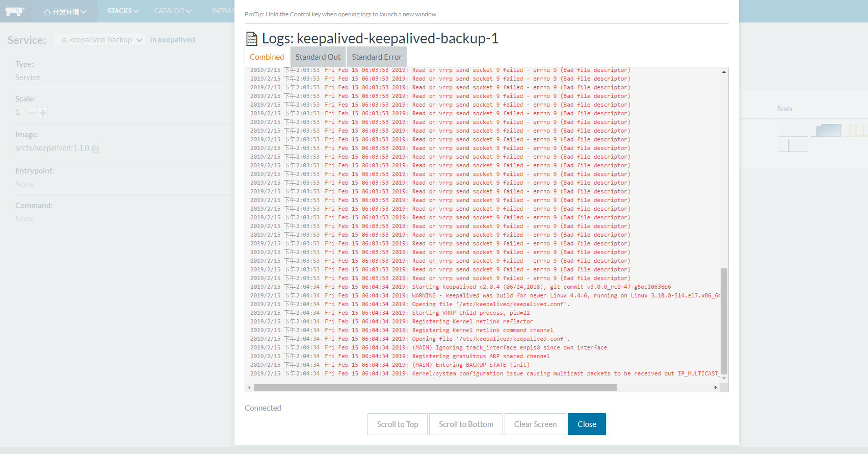Switch to the Standard Out tab
This screenshot has width=868, height=454.
point(318,57)
